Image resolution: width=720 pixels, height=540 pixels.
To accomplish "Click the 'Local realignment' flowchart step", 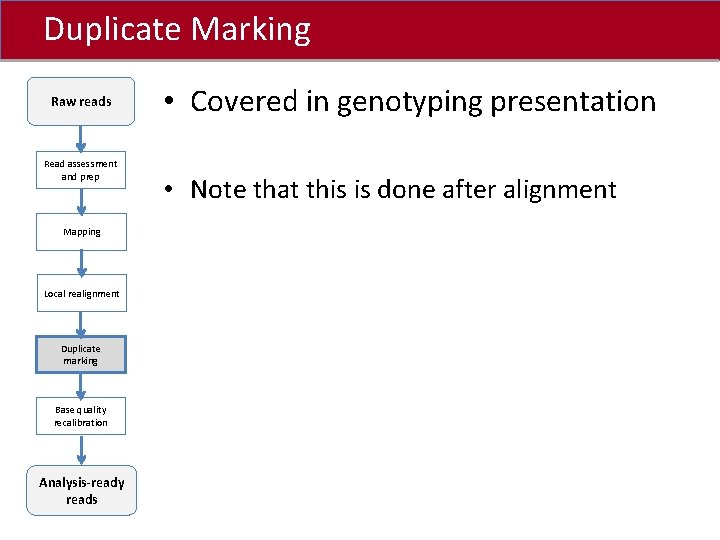I will coord(82,293).
